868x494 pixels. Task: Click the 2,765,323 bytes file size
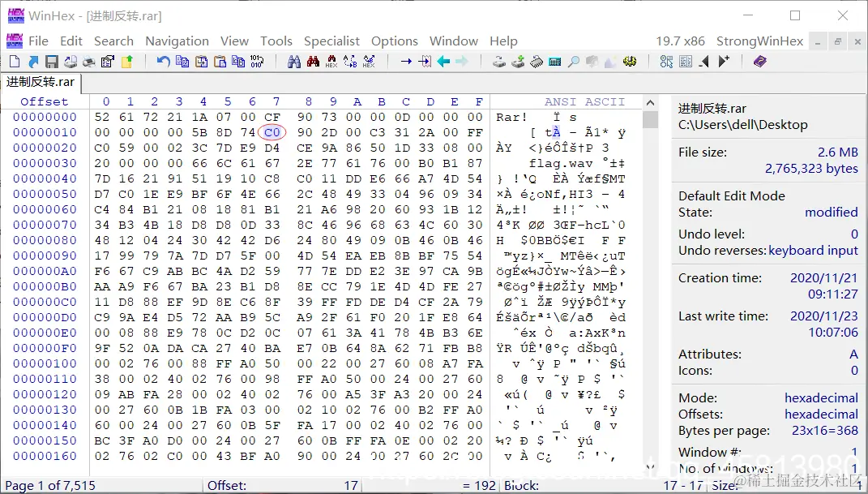click(x=811, y=169)
